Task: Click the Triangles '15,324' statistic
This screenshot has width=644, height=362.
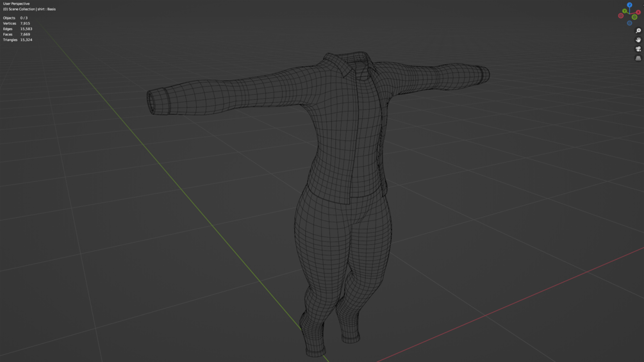Action: tap(26, 40)
